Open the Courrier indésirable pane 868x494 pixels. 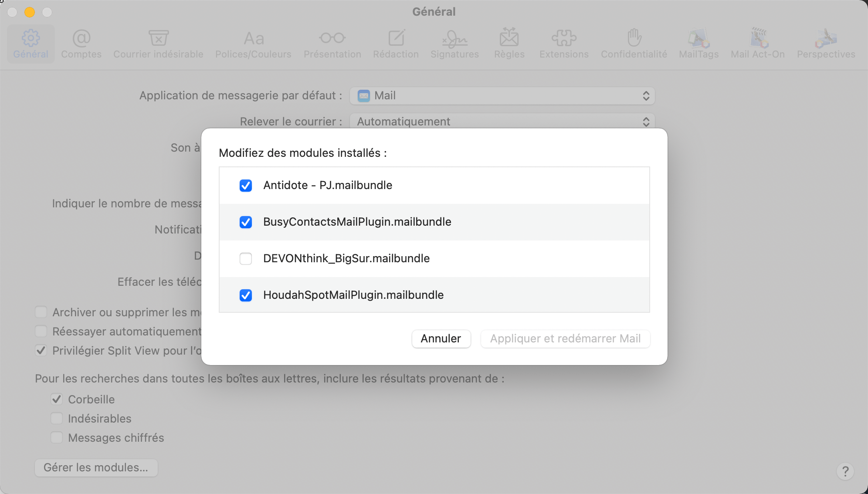pos(158,44)
